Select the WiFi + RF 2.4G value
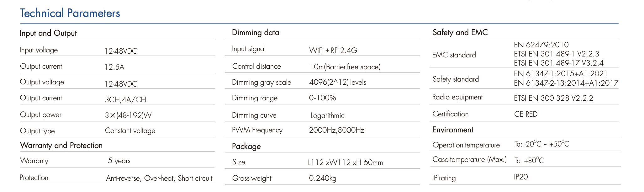This screenshot has height=192, width=644. pyautogui.click(x=333, y=51)
